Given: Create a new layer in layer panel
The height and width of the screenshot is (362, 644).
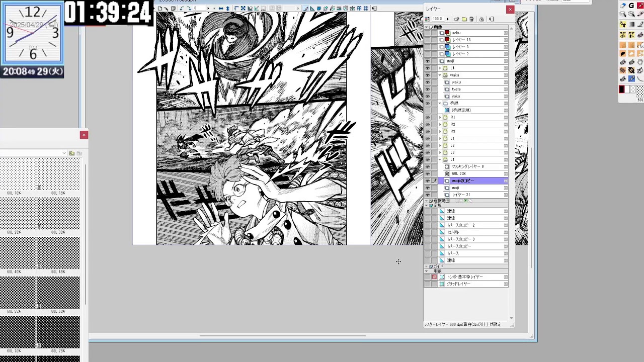Looking at the screenshot, I should pos(456,19).
